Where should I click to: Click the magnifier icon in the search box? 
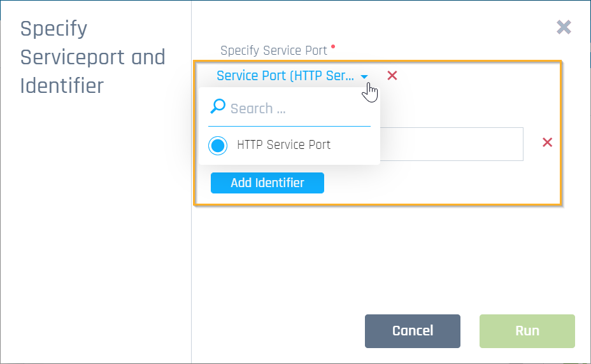pyautogui.click(x=218, y=108)
